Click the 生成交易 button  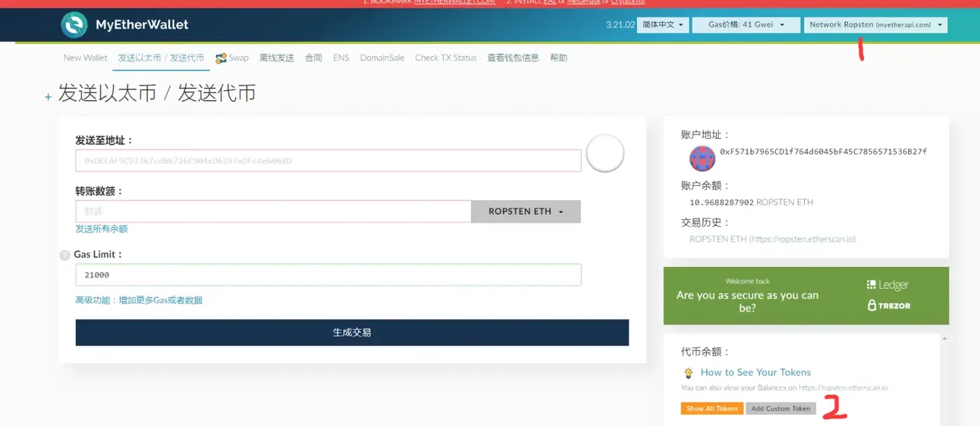(x=352, y=333)
